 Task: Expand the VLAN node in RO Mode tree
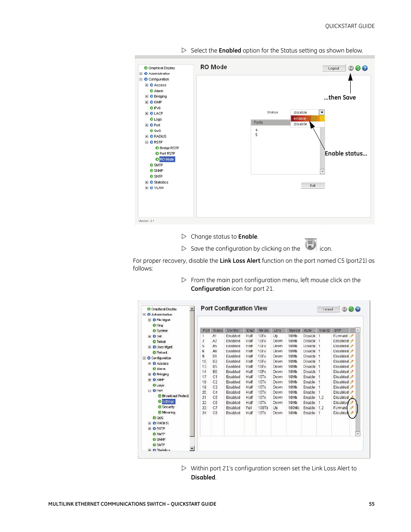146,188
